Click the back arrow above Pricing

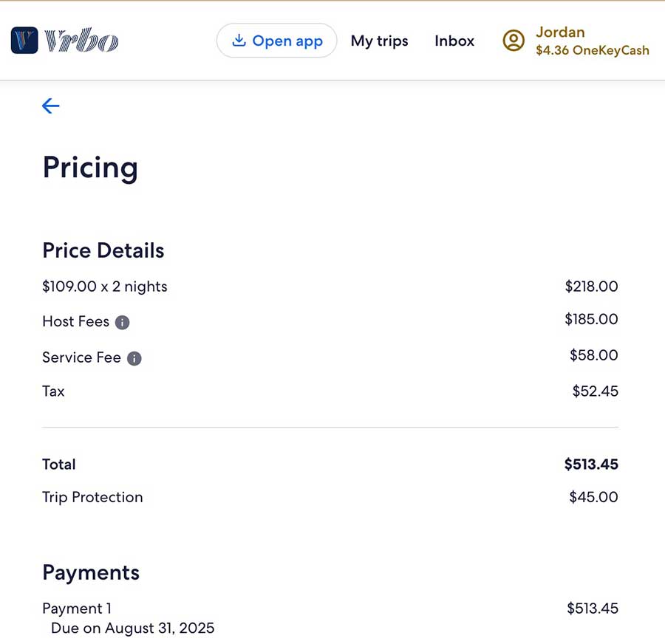tap(50, 106)
